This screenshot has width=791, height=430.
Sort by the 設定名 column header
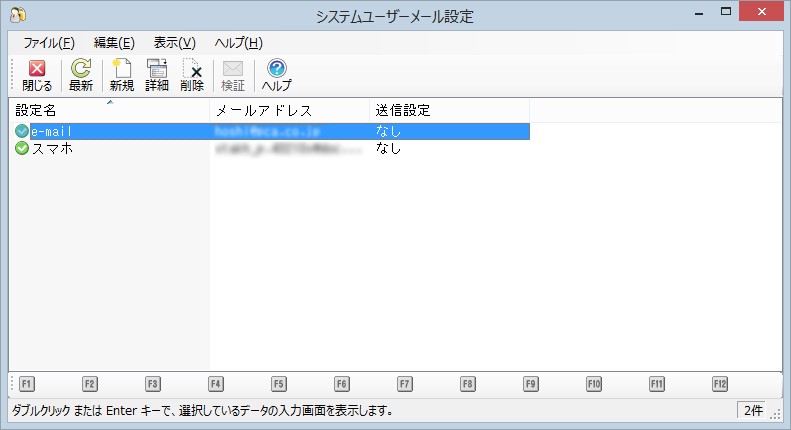(x=109, y=110)
